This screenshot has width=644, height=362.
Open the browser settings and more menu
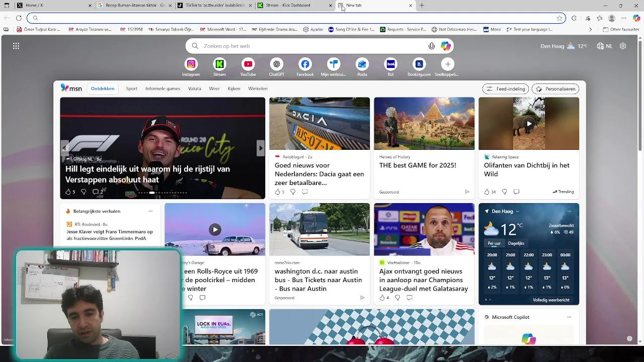624,18
